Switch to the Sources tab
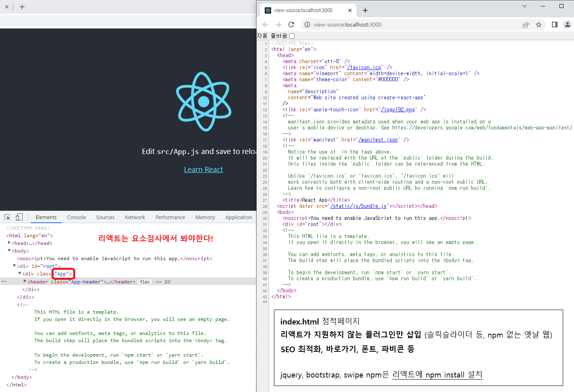 tap(105, 217)
